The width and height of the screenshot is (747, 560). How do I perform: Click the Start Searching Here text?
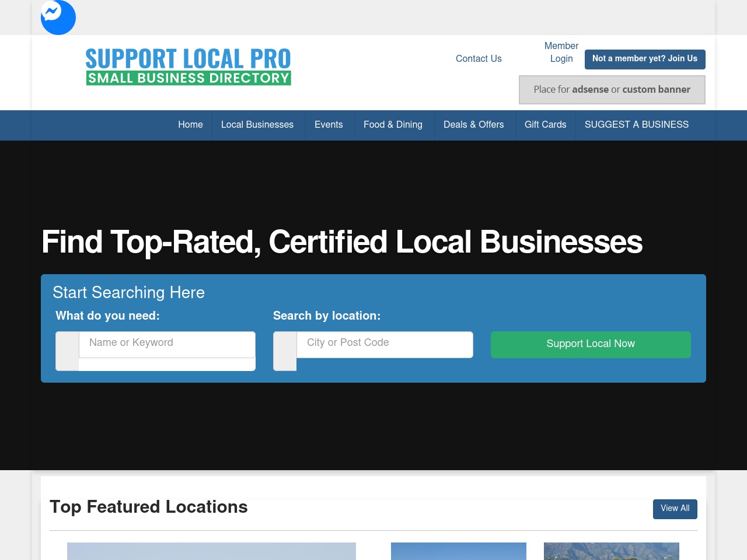129,292
